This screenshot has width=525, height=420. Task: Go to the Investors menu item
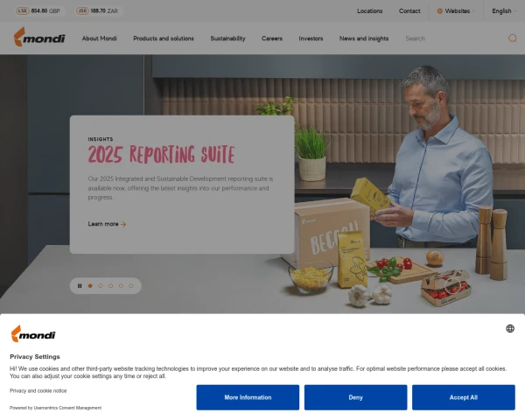[311, 38]
